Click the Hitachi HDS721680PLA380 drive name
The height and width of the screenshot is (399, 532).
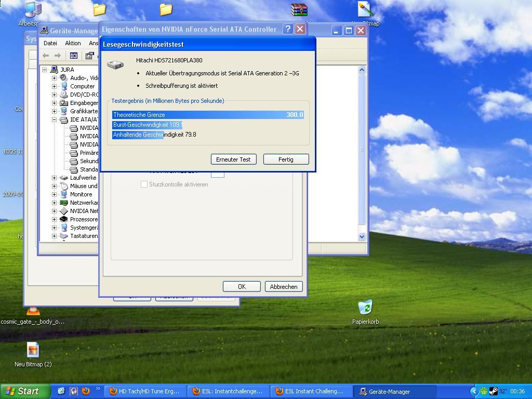[169, 60]
